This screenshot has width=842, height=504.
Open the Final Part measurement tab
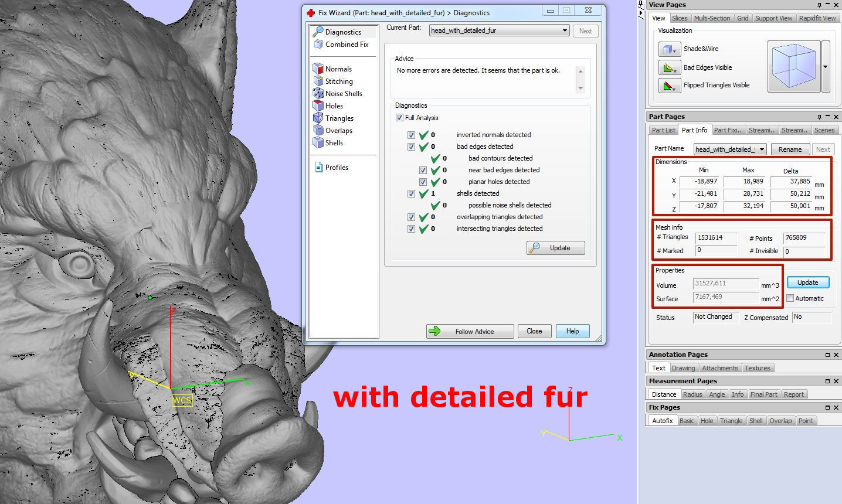(763, 394)
